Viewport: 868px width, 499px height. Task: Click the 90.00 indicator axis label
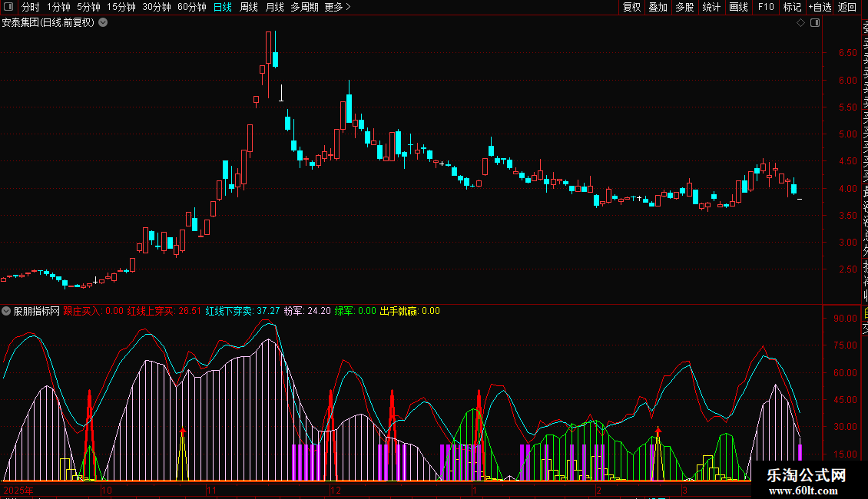pyautogui.click(x=845, y=319)
